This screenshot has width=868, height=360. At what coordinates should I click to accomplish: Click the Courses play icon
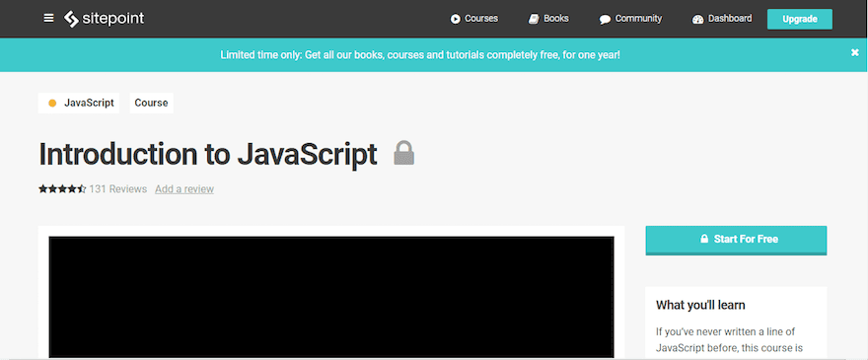pyautogui.click(x=455, y=19)
